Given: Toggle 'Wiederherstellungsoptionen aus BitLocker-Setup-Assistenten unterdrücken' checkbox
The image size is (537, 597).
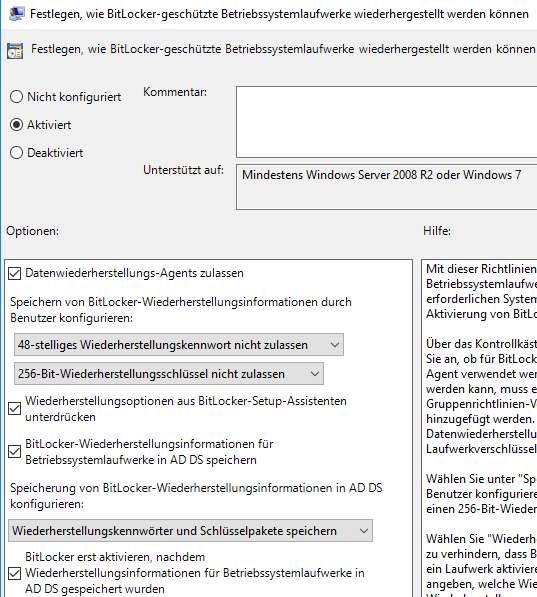Looking at the screenshot, I should (x=14, y=409).
